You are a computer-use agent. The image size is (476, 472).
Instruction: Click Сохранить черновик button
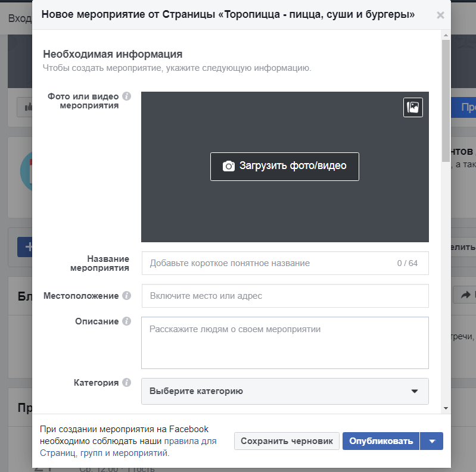[287, 441]
